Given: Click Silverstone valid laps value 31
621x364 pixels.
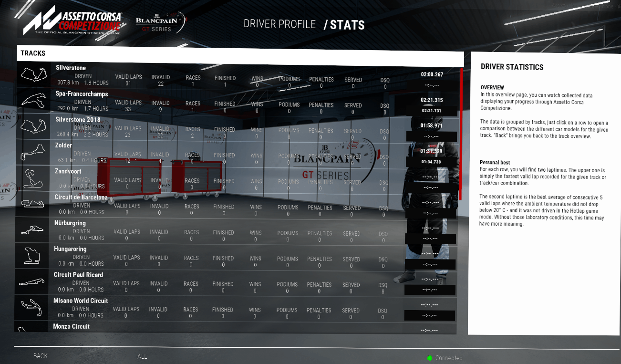Looking at the screenshot, I should pos(128,83).
